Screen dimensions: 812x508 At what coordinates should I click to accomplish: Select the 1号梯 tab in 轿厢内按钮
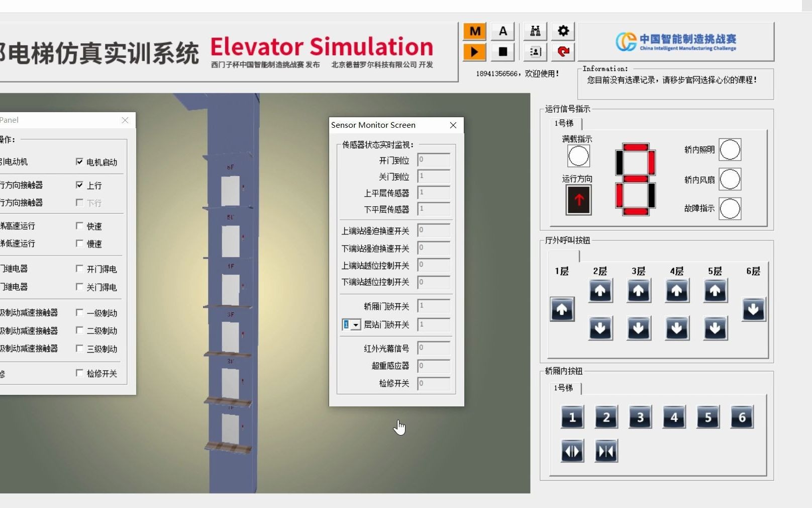(563, 388)
